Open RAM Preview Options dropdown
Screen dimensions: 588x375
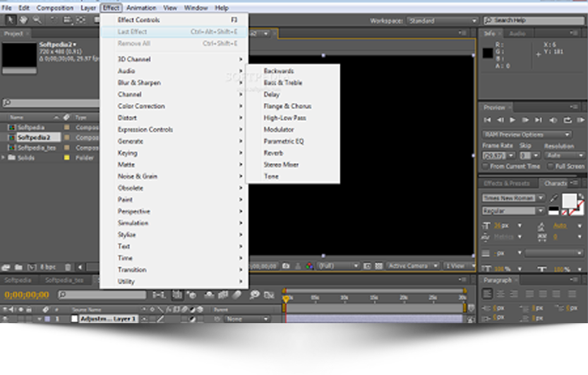[x=527, y=135]
